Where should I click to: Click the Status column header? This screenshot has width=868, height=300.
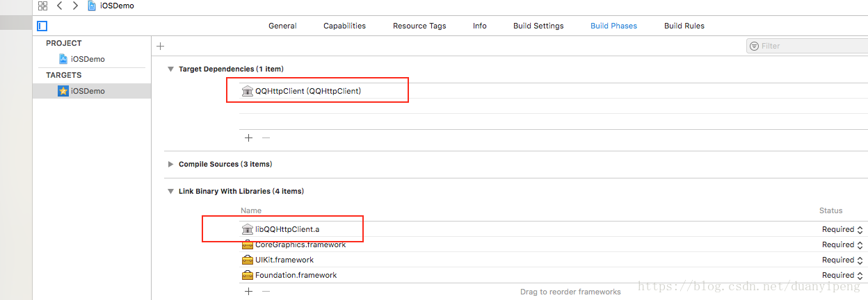(830, 210)
